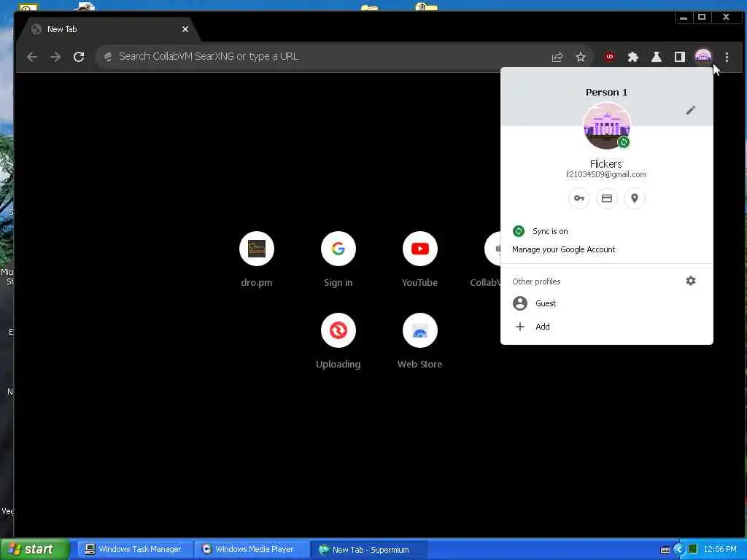This screenshot has width=747, height=560.
Task: Open saved passwords key icon
Action: 578,198
